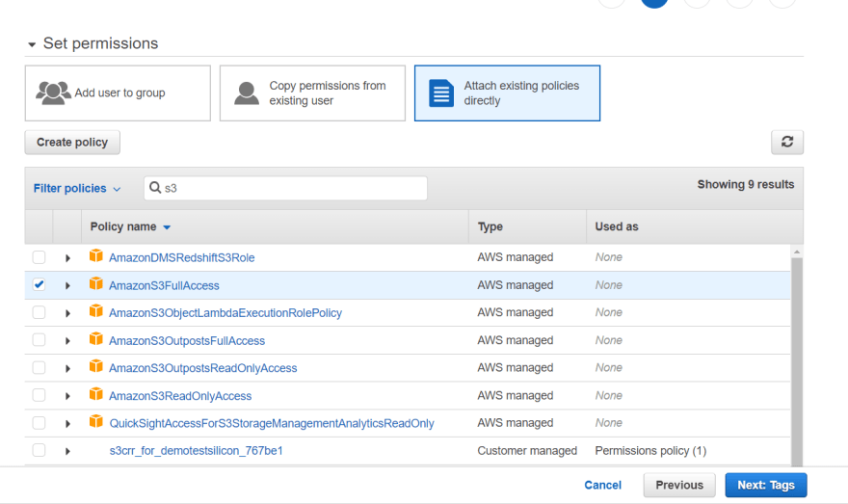
Task: Expand the AmazonDMSRedshiftS3Role policy details arrow
Action: (x=67, y=258)
